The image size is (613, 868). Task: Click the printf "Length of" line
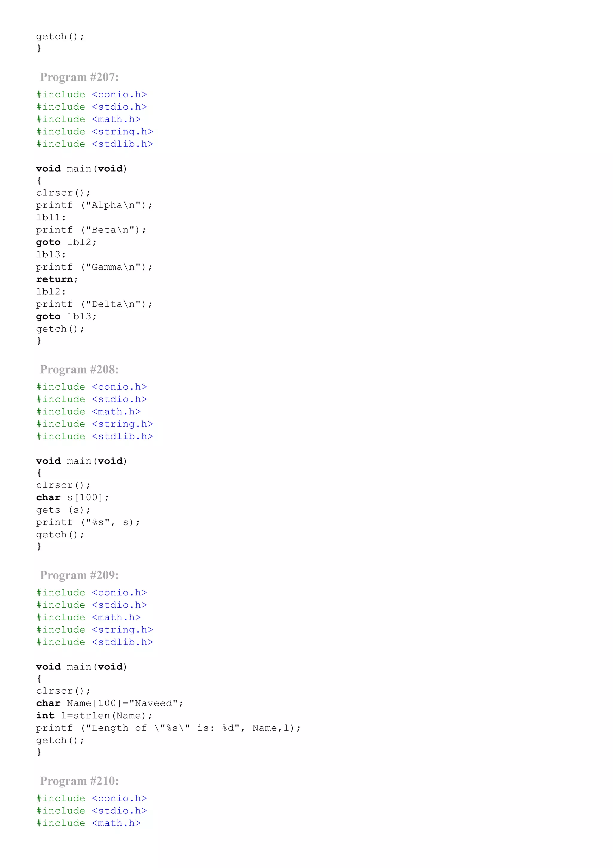[x=169, y=728]
